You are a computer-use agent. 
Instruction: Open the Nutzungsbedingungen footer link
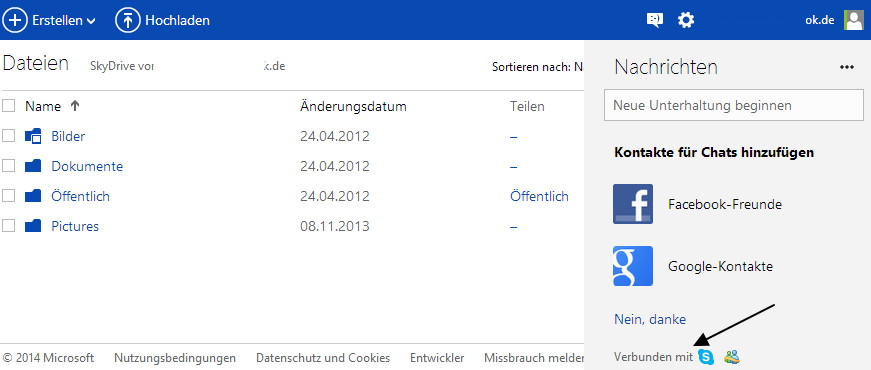[175, 358]
